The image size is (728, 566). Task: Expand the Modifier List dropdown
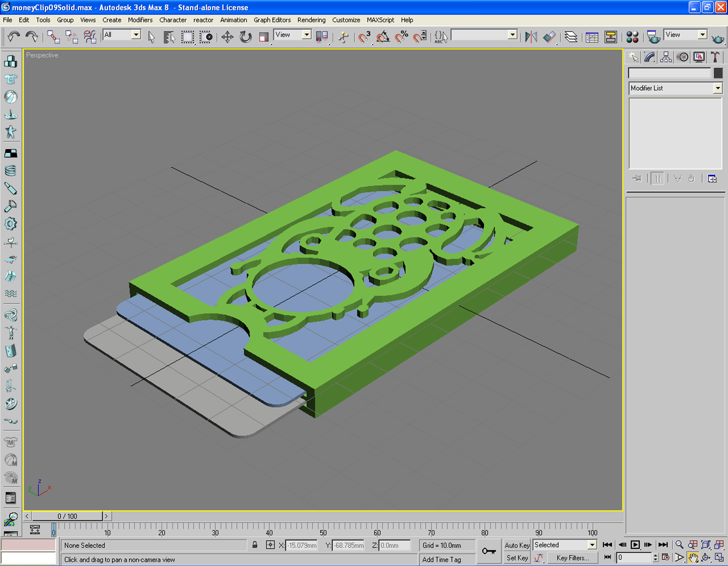coord(675,88)
